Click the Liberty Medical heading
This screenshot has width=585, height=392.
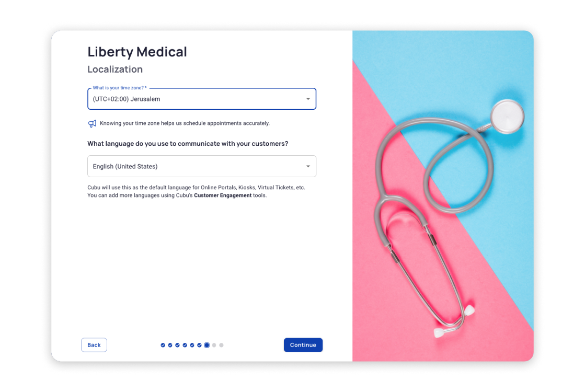pos(137,52)
